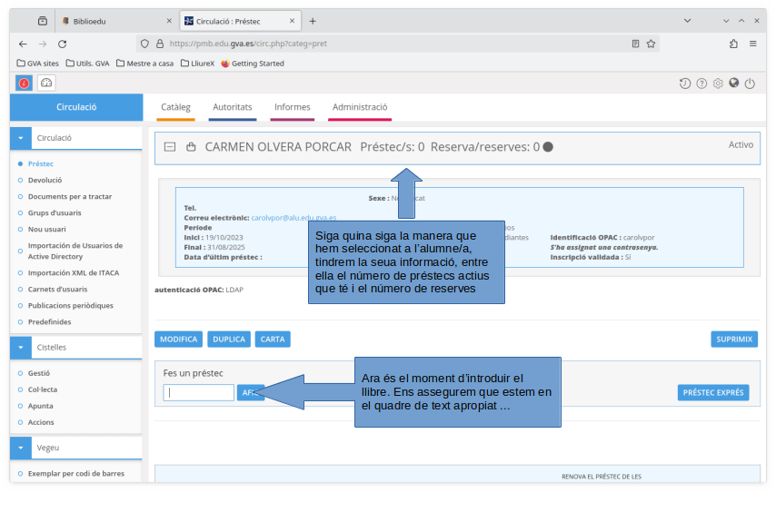
Task: Open Getting Started bookmark
Action: pos(253,64)
